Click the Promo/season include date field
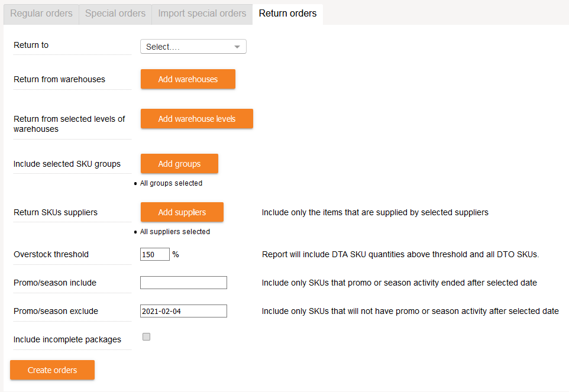Image resolution: width=569 pixels, height=392 pixels. tap(183, 283)
